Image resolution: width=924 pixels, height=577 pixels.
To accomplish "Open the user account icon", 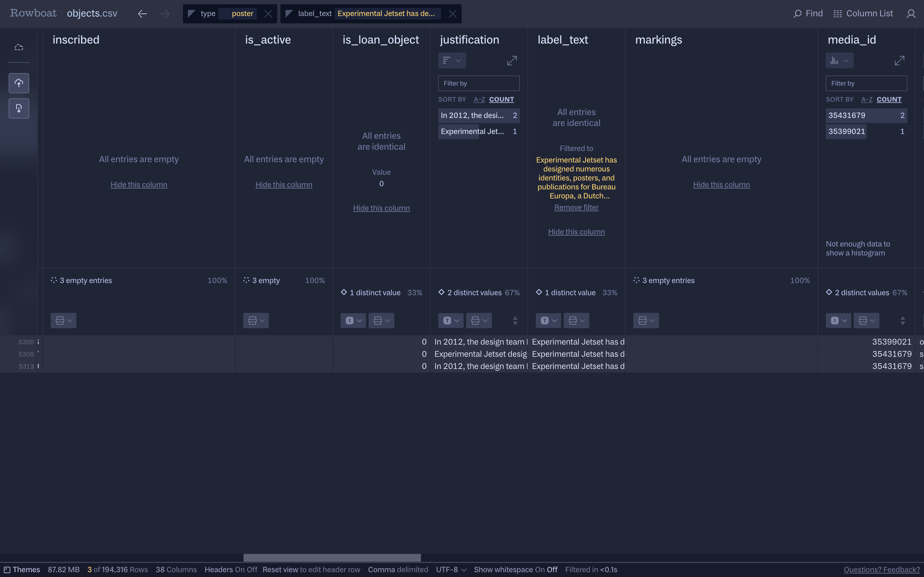I will point(911,14).
